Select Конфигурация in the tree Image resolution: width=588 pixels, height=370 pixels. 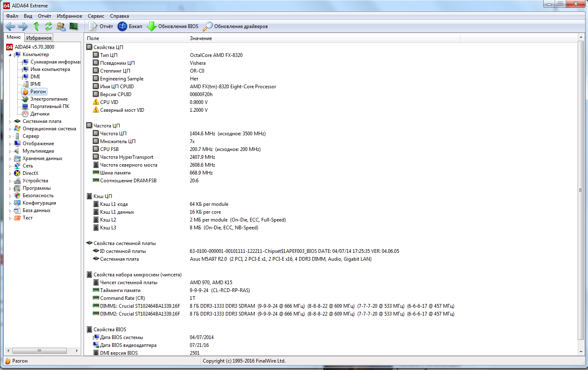39,203
